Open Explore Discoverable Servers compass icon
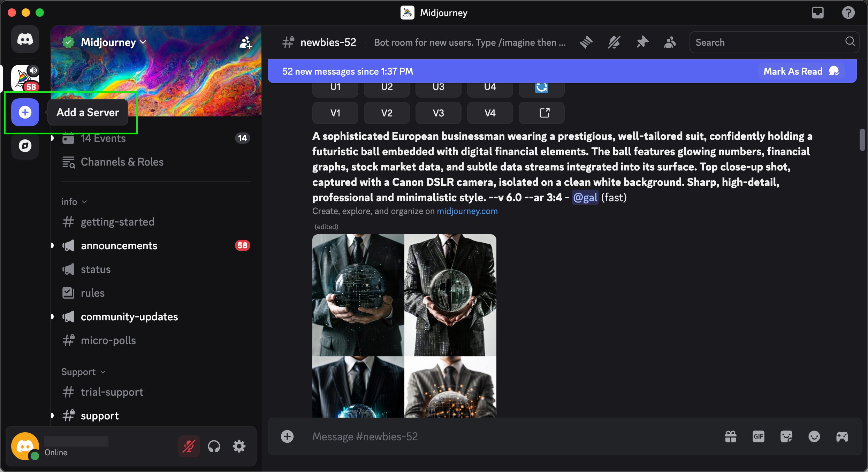This screenshot has height=472, width=868. click(x=25, y=146)
